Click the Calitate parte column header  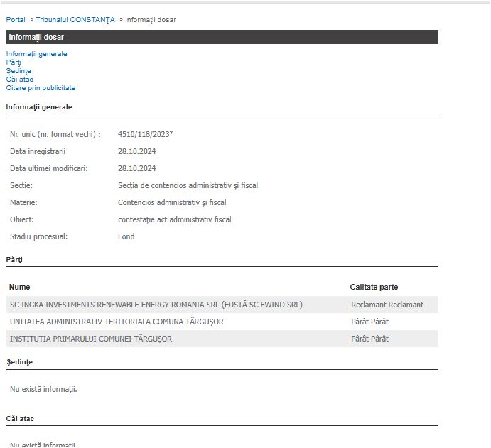point(374,287)
